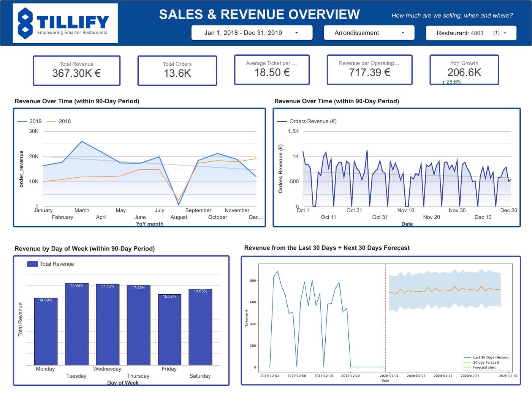Select the Friday revenue bar
Image resolution: width=532 pixels, height=399 pixels.
[169, 330]
